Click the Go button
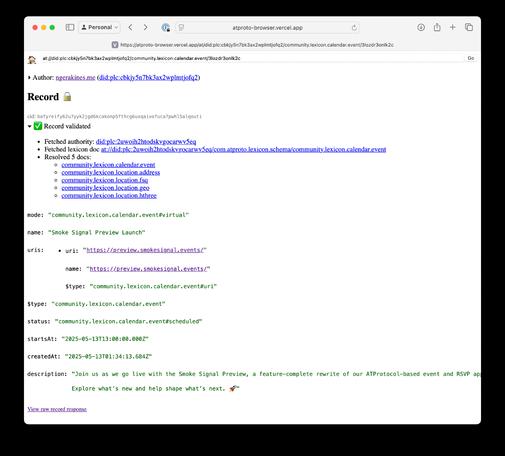The image size is (505, 456). coord(471,58)
